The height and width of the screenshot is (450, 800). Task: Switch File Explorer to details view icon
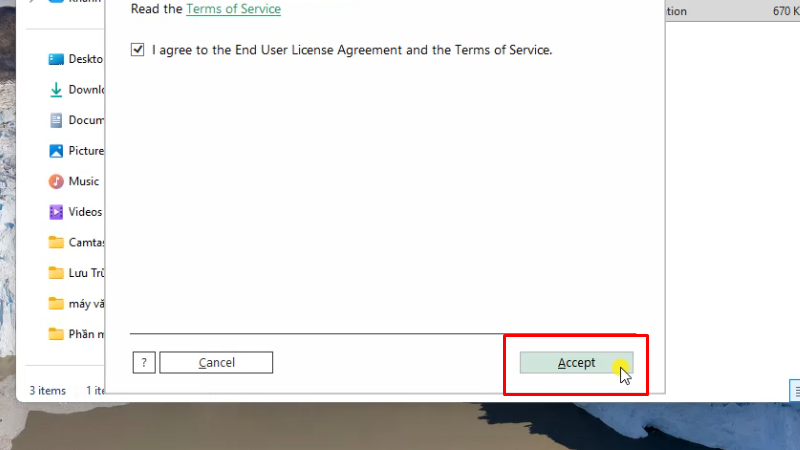click(x=795, y=391)
